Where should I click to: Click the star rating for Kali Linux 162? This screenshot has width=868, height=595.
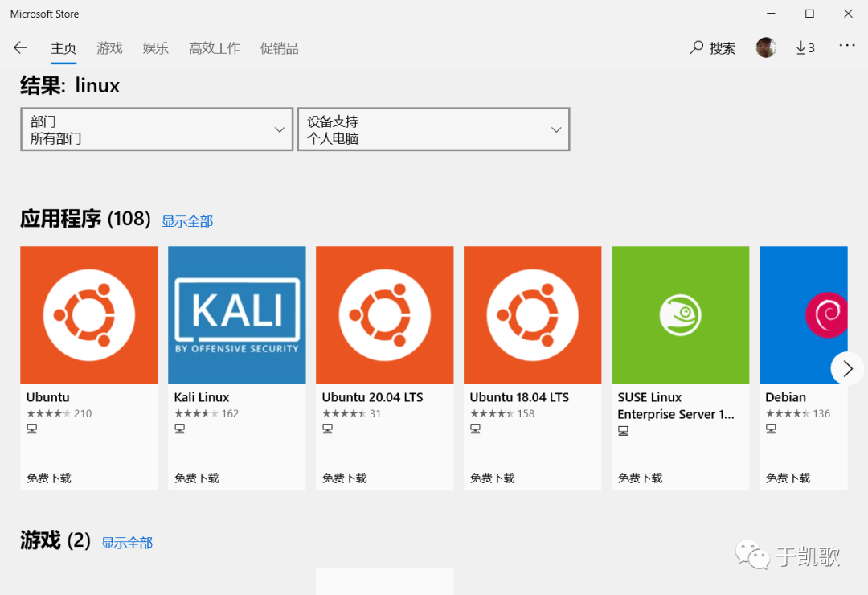tap(197, 413)
